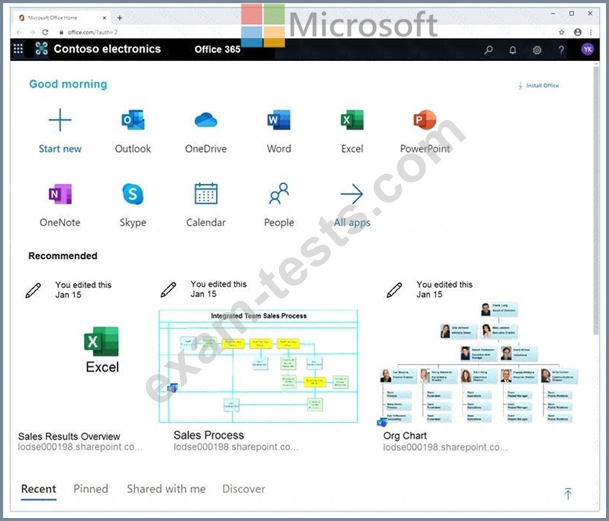
Task: Switch to the Pinned tab
Action: tap(91, 489)
